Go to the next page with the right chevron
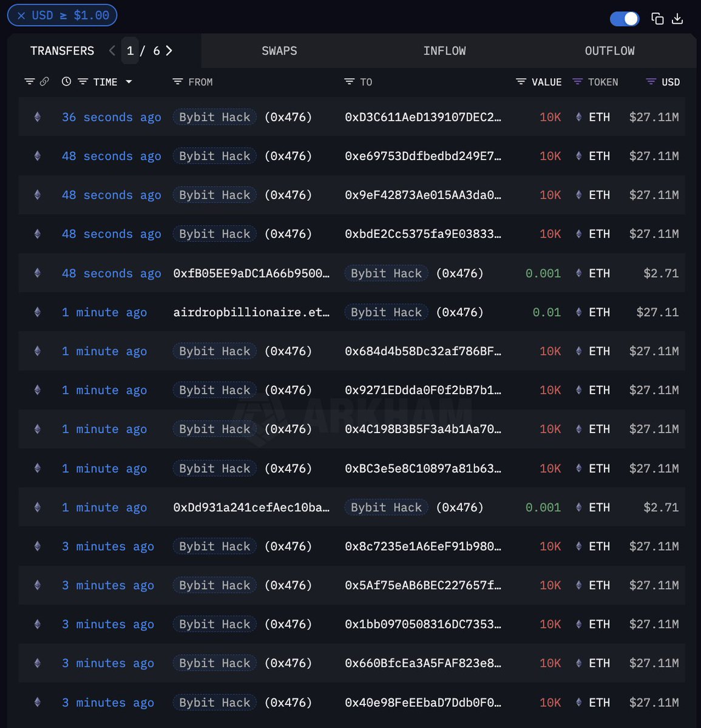Screen dimensions: 701x728 coord(169,51)
